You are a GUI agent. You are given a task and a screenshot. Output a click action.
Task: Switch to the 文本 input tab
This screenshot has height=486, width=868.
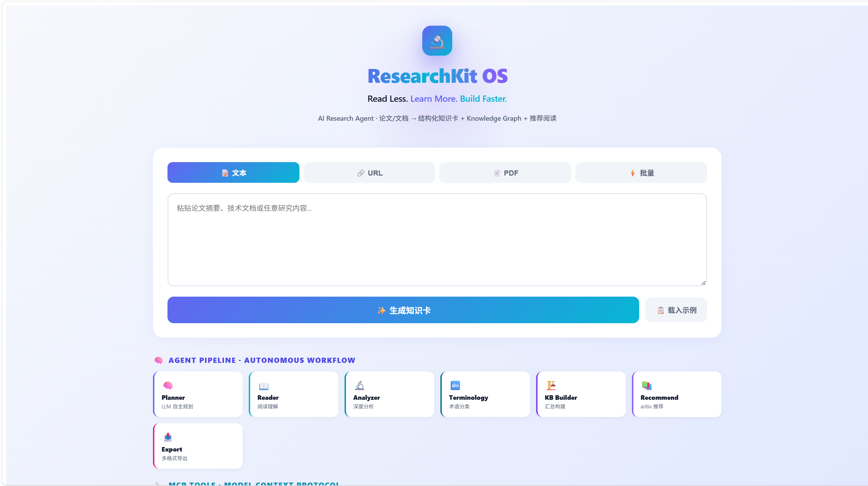[233, 172]
